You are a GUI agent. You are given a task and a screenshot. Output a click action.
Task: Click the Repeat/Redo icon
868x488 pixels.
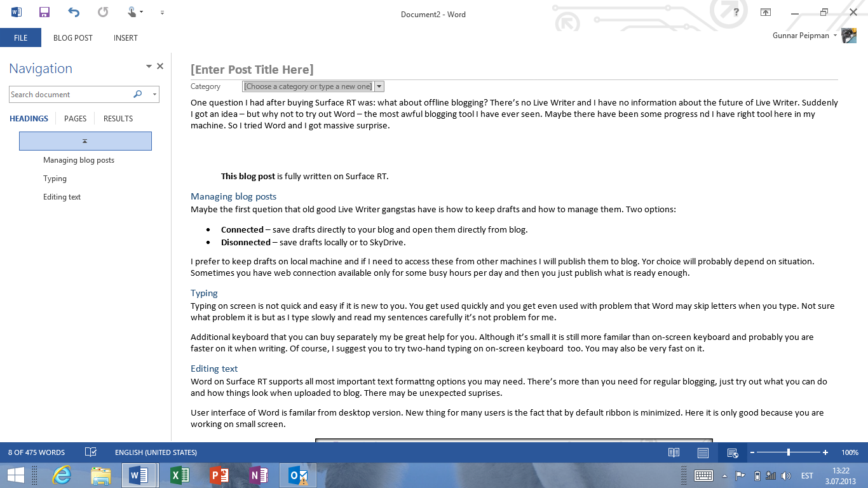click(x=103, y=12)
